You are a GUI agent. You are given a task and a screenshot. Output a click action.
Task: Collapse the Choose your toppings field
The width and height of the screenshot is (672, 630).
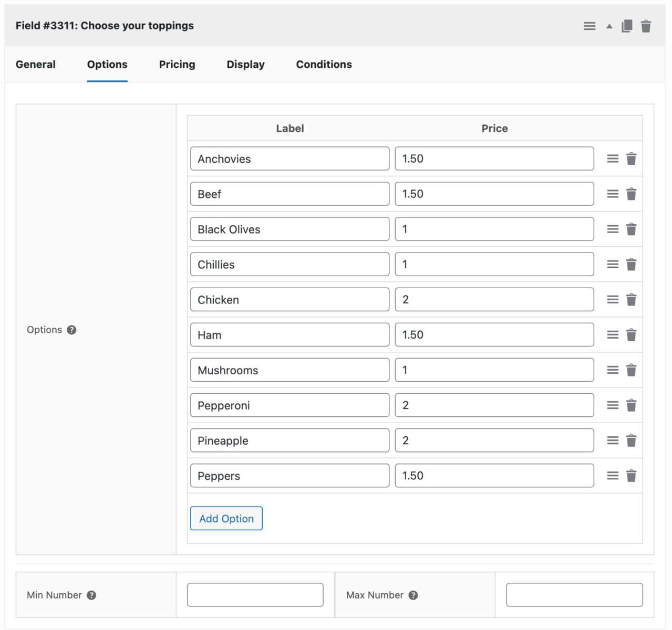click(608, 25)
